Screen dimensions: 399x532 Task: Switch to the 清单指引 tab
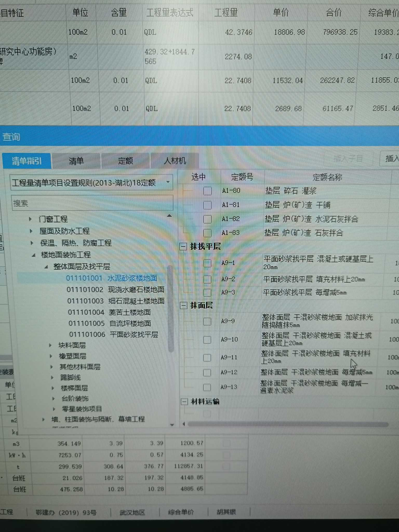tap(27, 161)
